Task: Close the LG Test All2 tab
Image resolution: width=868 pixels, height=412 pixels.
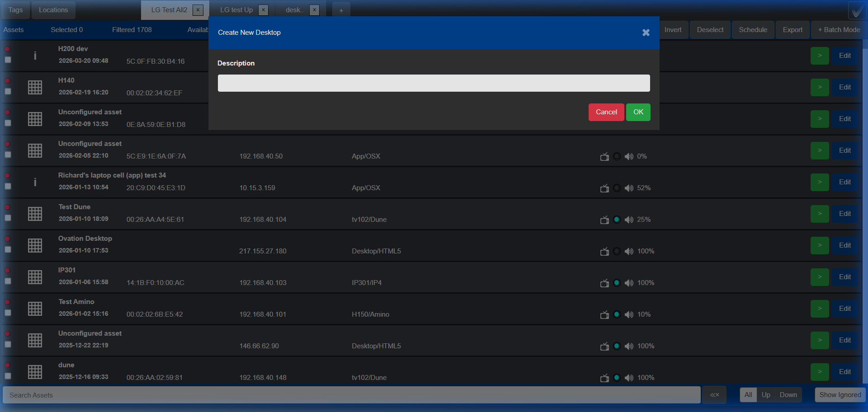Action: pyautogui.click(x=198, y=10)
